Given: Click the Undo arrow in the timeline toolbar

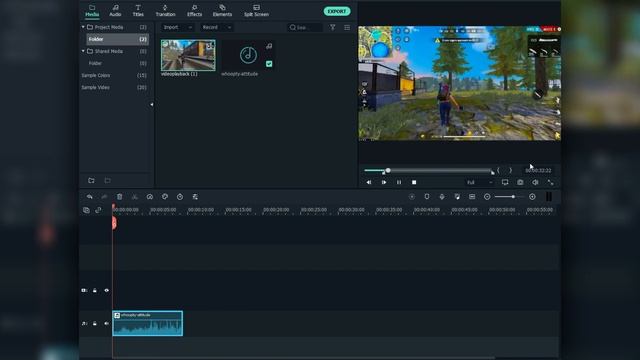Looking at the screenshot, I should click(x=89, y=197).
